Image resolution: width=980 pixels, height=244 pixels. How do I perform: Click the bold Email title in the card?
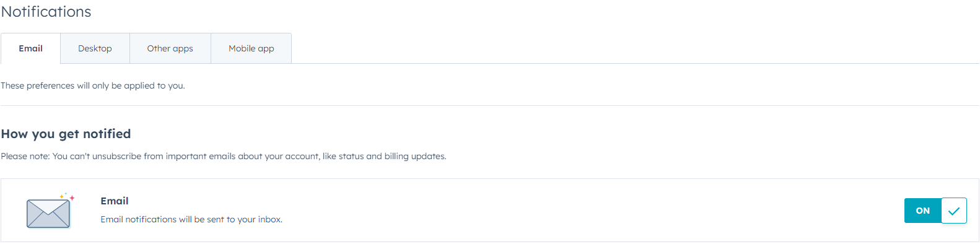pos(115,201)
